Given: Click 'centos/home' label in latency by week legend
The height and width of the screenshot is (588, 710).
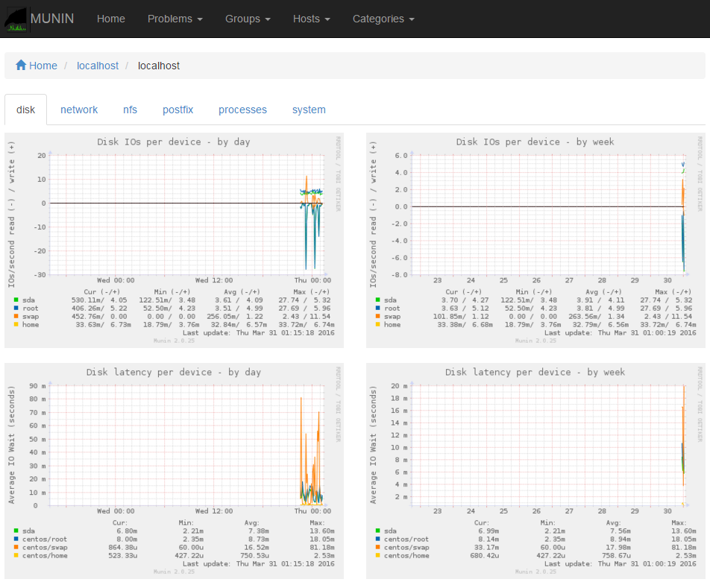Looking at the screenshot, I should point(406,555).
